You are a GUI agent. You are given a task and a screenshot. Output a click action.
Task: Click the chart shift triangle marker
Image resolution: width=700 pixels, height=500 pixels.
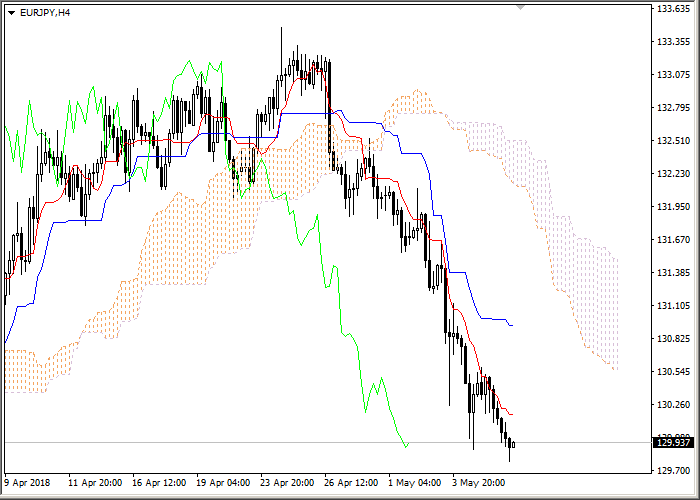[x=519, y=7]
